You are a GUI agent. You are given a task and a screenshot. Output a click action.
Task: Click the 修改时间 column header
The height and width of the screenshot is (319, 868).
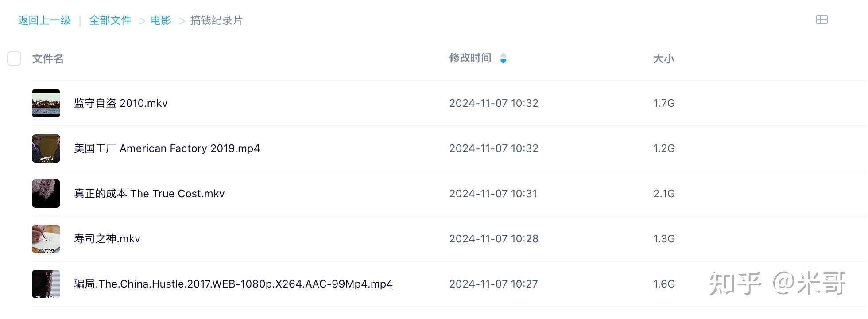coord(470,58)
